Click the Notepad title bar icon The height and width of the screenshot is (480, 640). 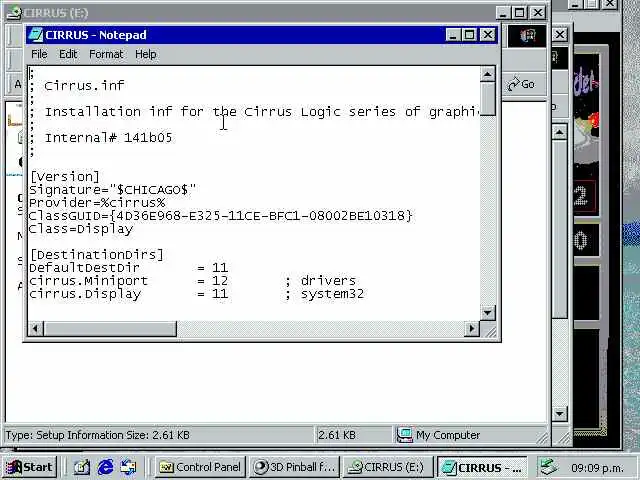tap(36, 35)
